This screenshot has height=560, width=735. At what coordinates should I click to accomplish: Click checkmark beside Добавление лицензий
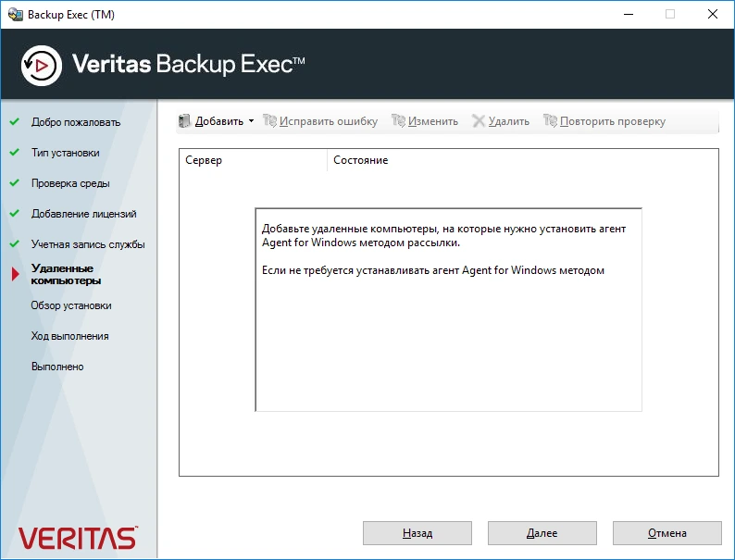(15, 213)
